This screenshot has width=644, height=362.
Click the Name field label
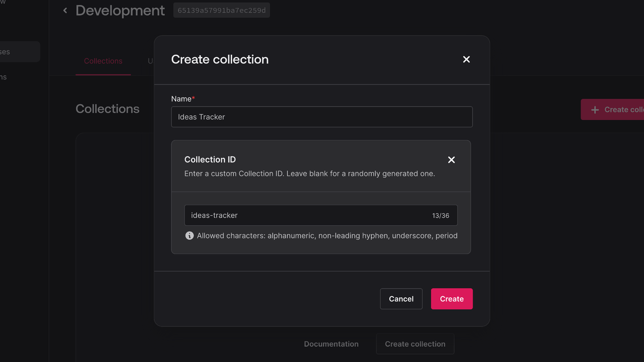coord(183,99)
